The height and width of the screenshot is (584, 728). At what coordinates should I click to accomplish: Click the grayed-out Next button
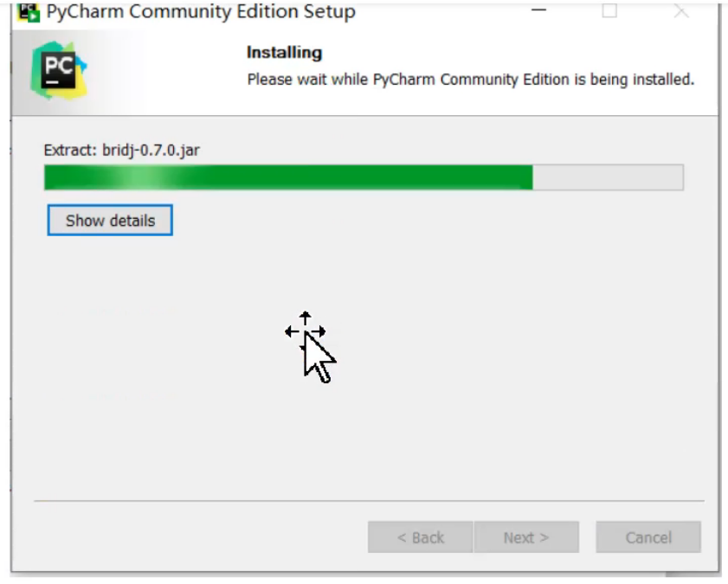[526, 537]
